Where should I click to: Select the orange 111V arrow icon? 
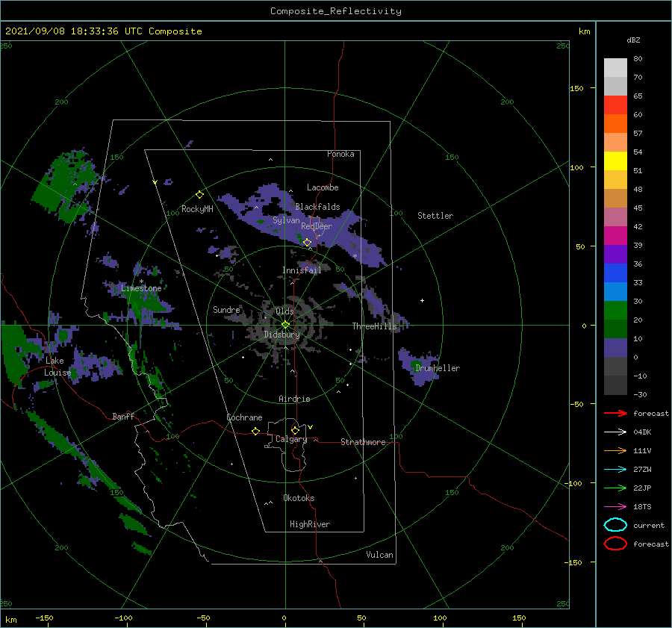[615, 450]
